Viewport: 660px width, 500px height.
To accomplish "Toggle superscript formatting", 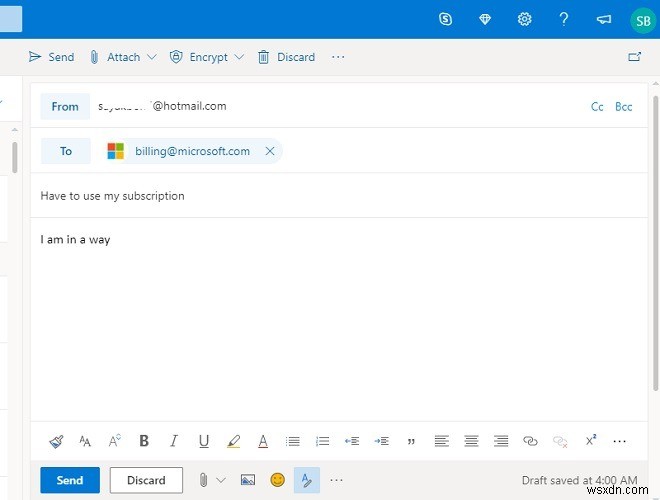I will pos(591,440).
